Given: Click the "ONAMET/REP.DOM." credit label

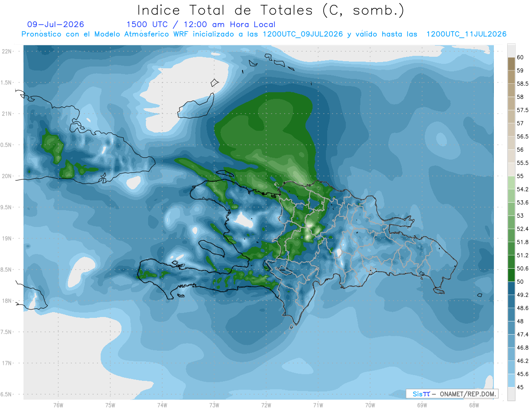Looking at the screenshot, I should point(468,394).
